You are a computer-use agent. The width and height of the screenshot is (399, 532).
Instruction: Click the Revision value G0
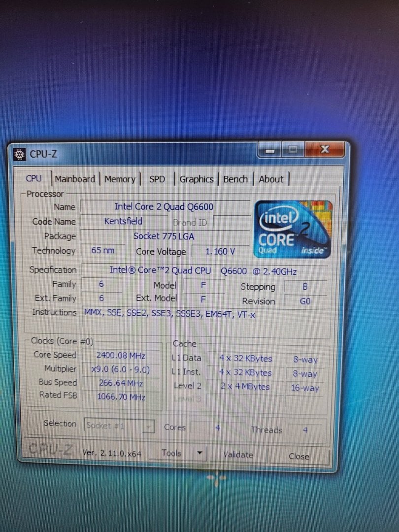[305, 301]
